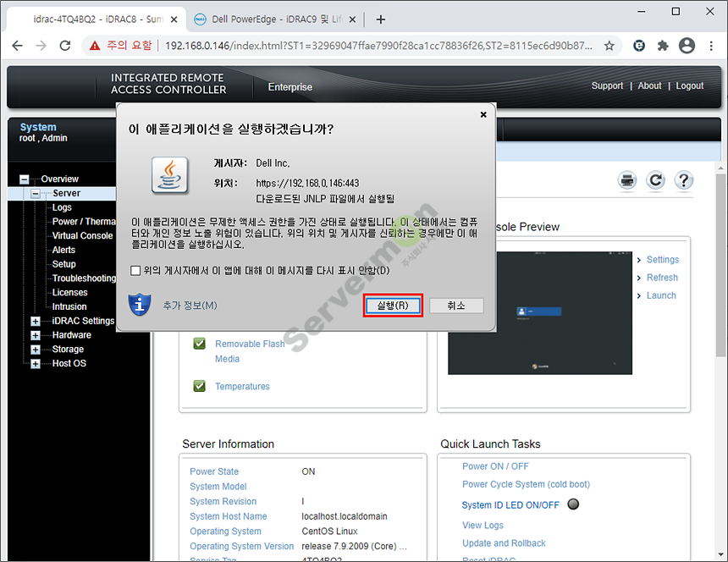Image resolution: width=728 pixels, height=562 pixels.
Task: Expand the Hardware tree node
Action: [36, 335]
